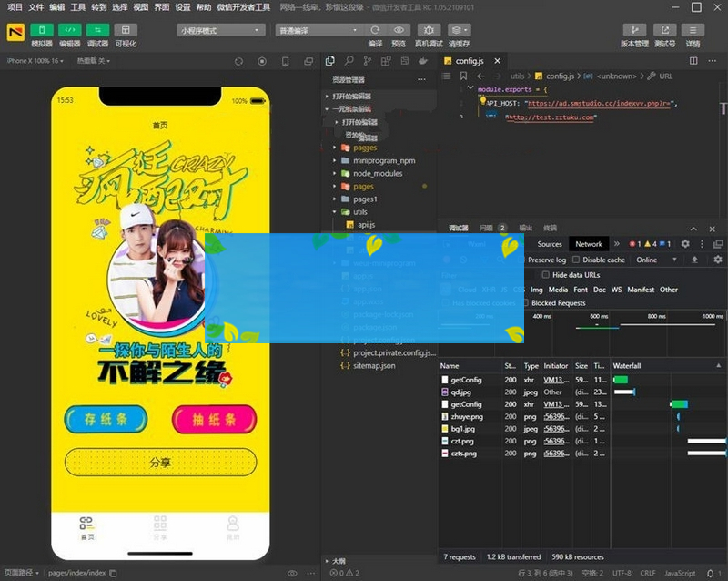The width and height of the screenshot is (728, 581).
Task: Tap the 存纸条 button in simulator
Action: [x=105, y=420]
